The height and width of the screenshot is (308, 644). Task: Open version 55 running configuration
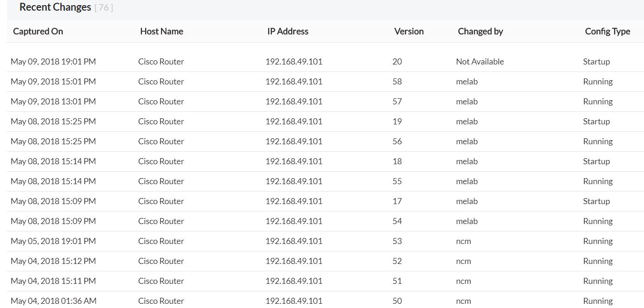pyautogui.click(x=397, y=181)
